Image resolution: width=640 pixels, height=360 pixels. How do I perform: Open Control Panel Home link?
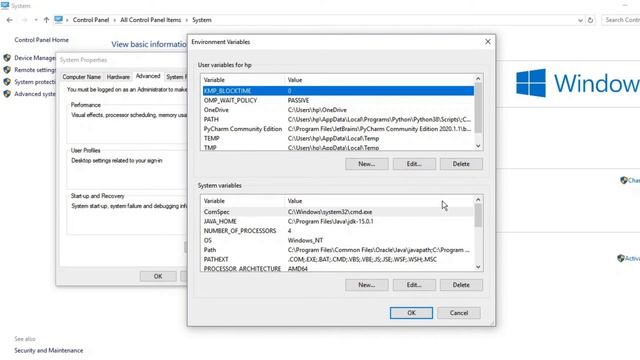pyautogui.click(x=41, y=40)
